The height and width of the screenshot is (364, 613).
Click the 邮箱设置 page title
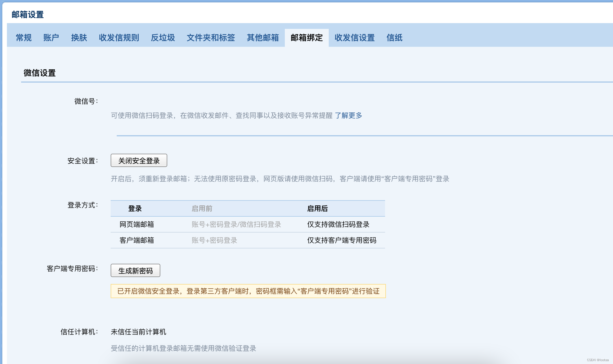tap(28, 14)
